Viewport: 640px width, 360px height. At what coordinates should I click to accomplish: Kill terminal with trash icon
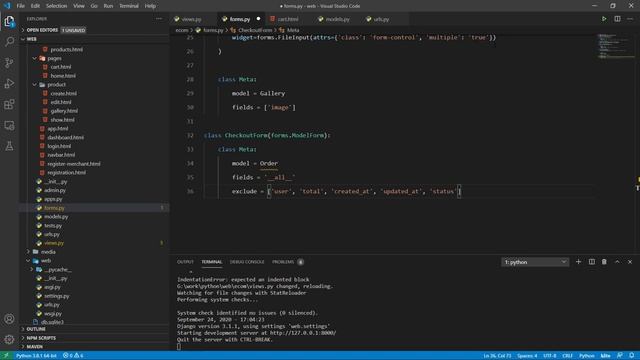[604, 262]
